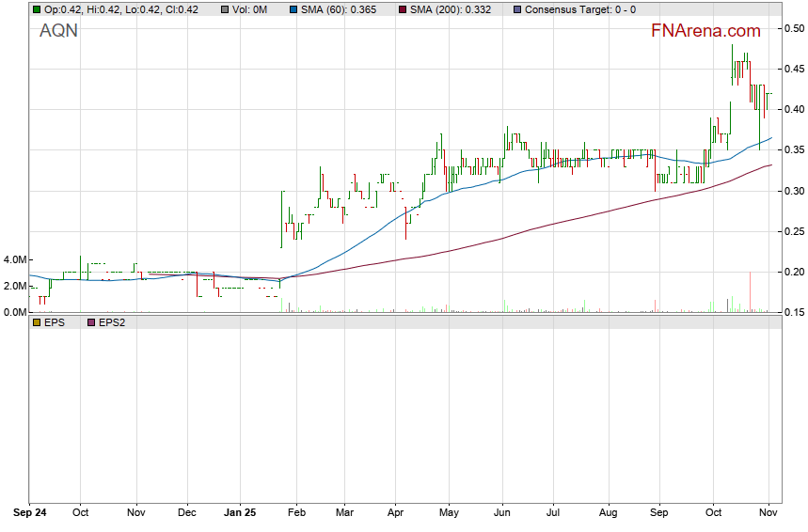This screenshot has height=532, width=808.
Task: Click the green OHLC price legend swatch
Action: [x=36, y=9]
